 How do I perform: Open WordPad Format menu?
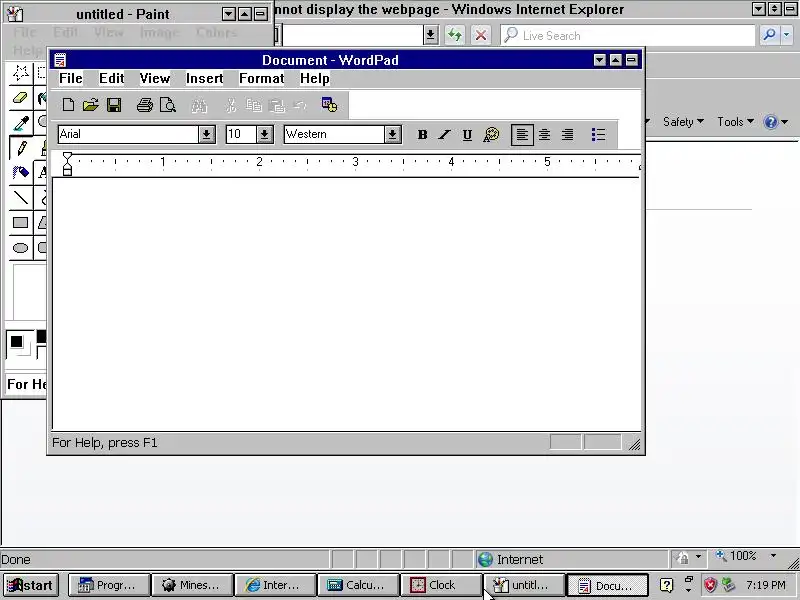[x=261, y=79]
